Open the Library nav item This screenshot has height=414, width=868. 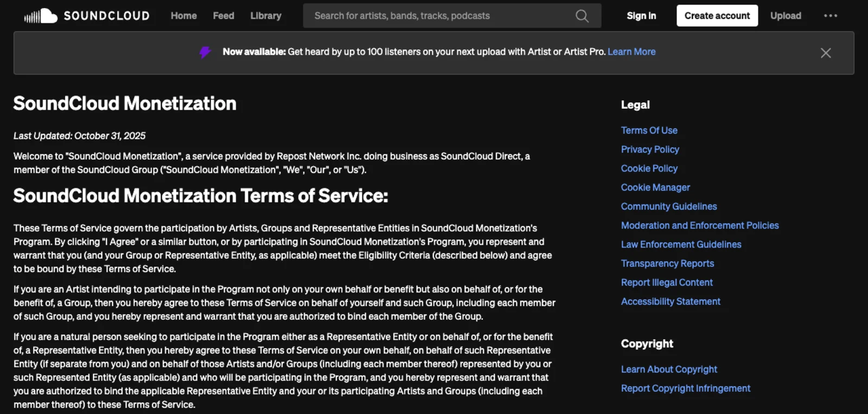click(266, 16)
